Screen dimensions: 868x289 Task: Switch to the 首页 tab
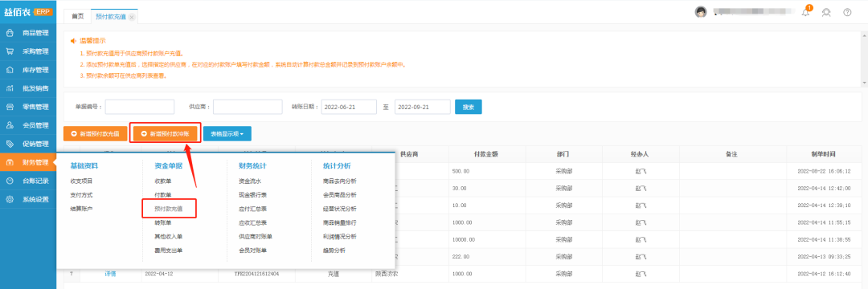[x=77, y=17]
